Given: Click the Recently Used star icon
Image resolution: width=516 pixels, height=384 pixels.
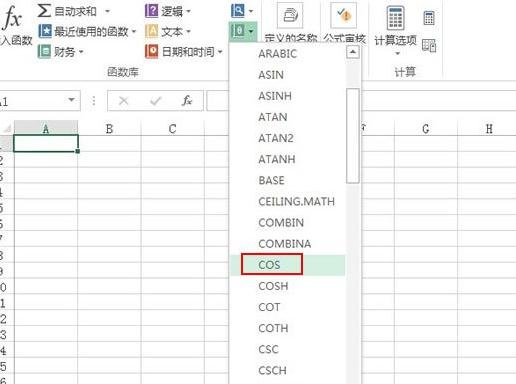Looking at the screenshot, I should pyautogui.click(x=45, y=32).
